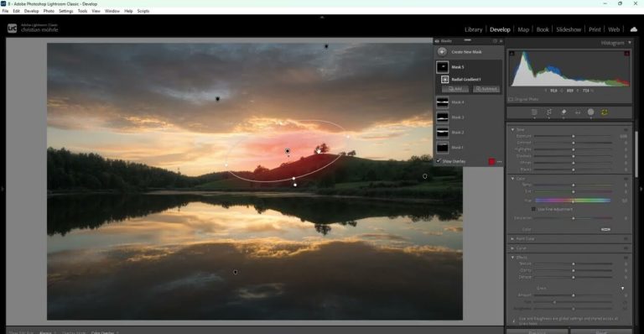This screenshot has width=644, height=334.
Task: Switch to the Library module
Action: tap(473, 29)
